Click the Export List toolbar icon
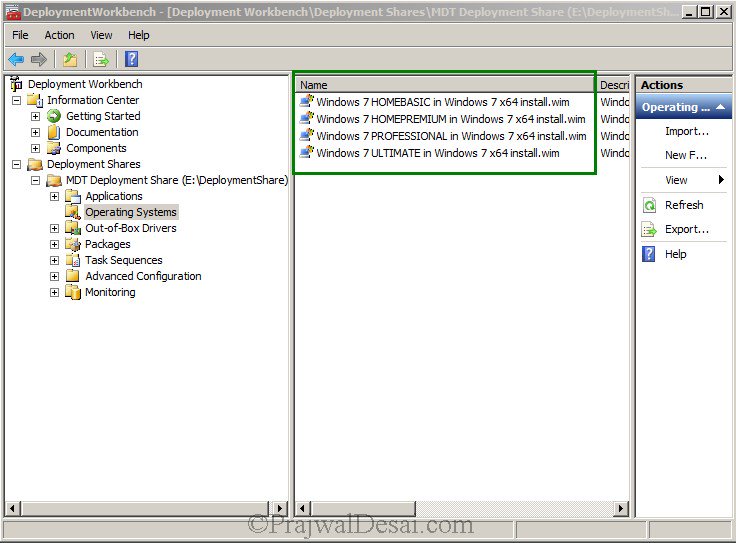The height and width of the screenshot is (543, 736). click(101, 60)
